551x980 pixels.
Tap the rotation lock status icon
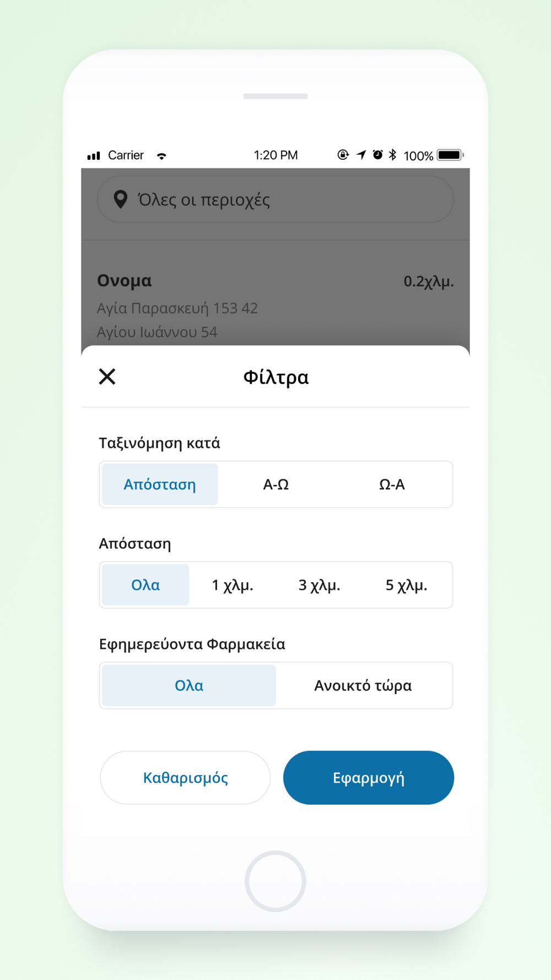coord(343,155)
